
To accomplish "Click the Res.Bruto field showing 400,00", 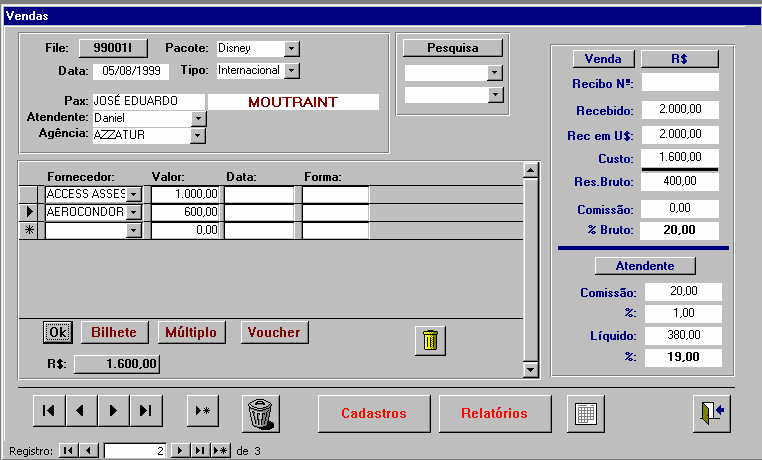I will [x=680, y=182].
